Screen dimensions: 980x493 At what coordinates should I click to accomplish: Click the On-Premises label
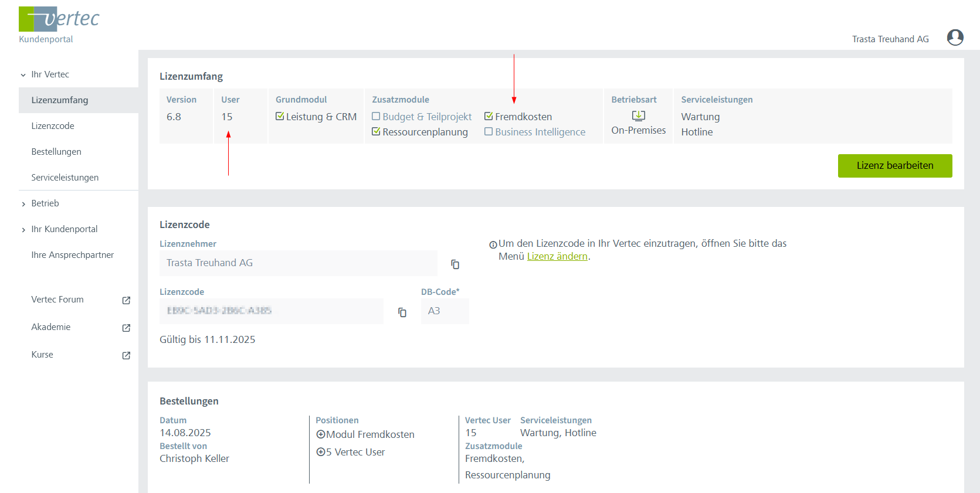(x=639, y=130)
